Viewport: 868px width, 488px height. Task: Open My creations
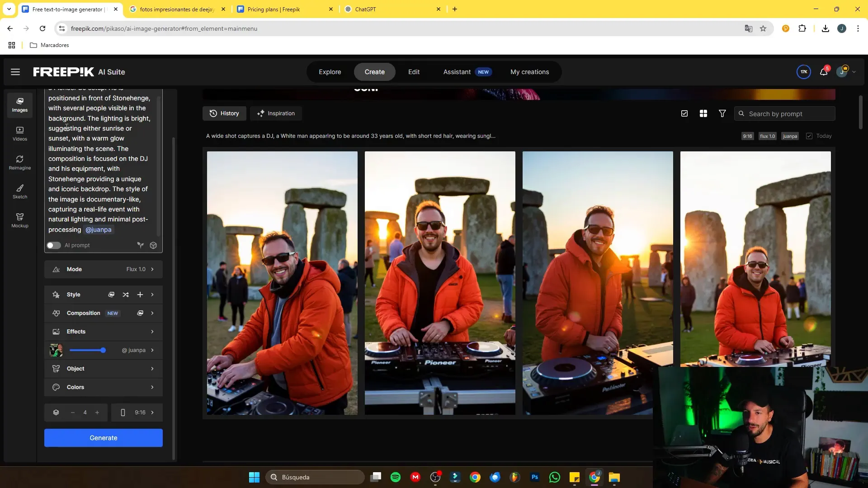tap(530, 72)
